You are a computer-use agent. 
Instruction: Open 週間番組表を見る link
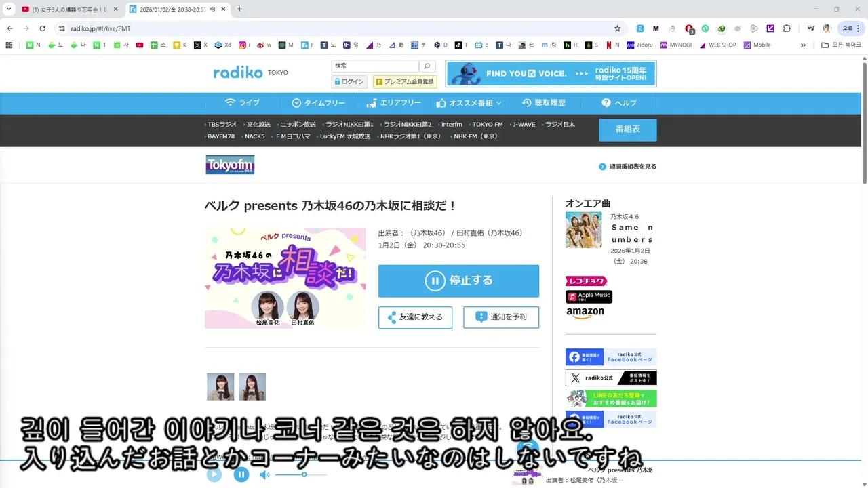[x=627, y=167]
